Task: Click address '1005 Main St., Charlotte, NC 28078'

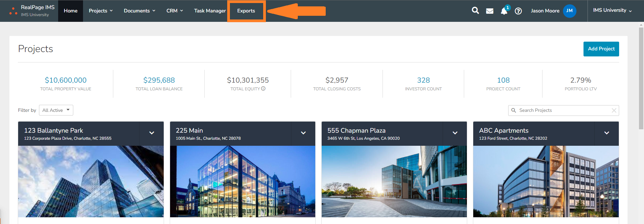Action: [208, 138]
